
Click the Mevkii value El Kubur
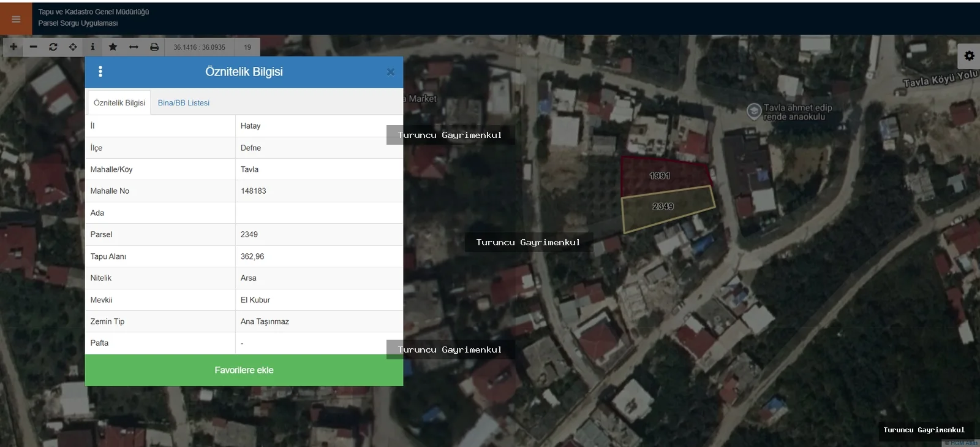(255, 300)
